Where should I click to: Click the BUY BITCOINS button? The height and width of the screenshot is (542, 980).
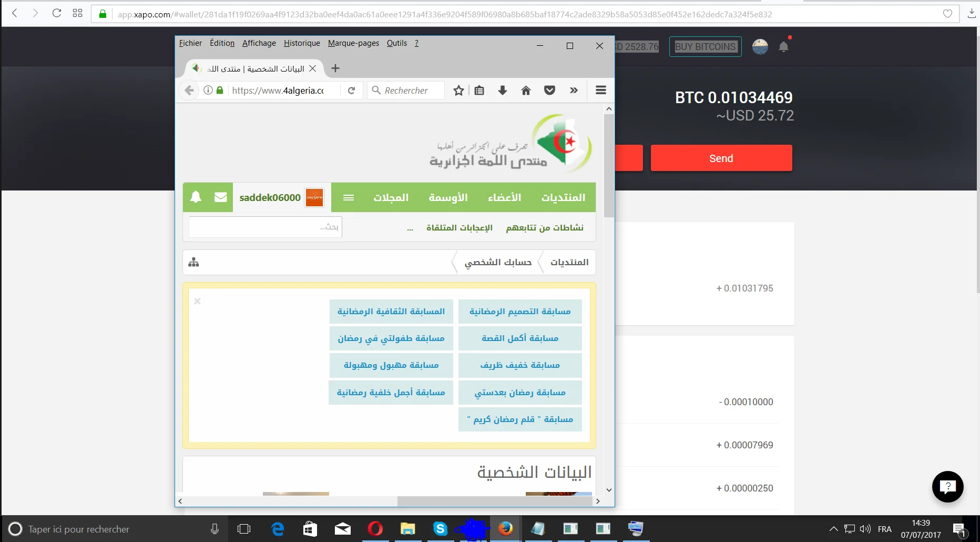tap(705, 46)
